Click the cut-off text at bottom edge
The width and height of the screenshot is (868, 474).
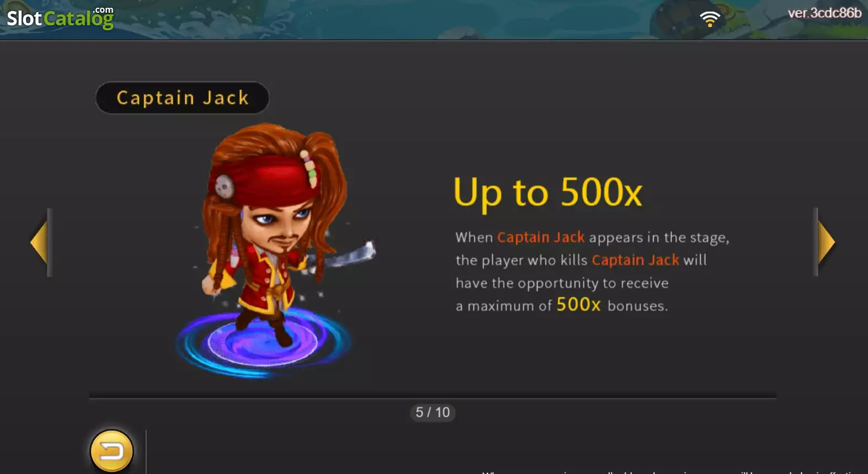coord(674,472)
